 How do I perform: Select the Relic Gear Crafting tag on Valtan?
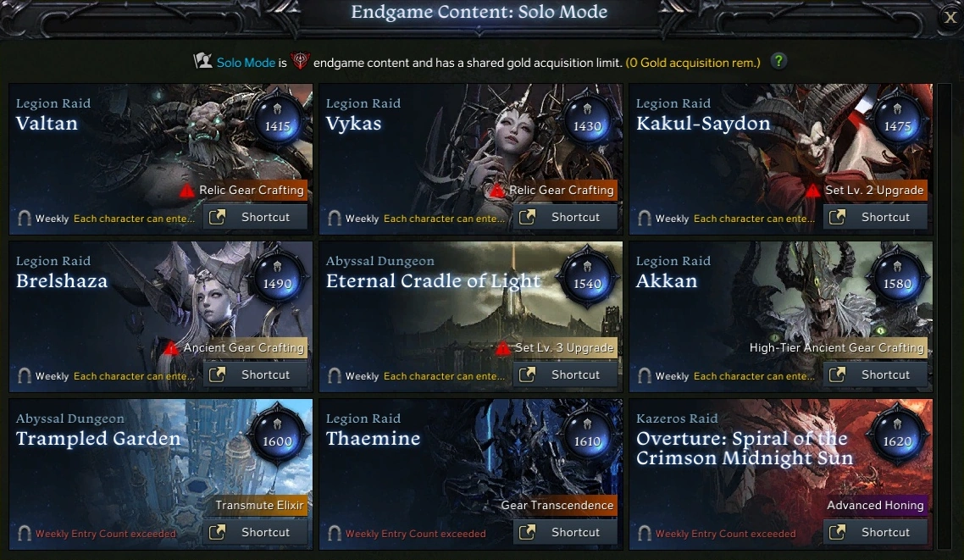pyautogui.click(x=251, y=190)
